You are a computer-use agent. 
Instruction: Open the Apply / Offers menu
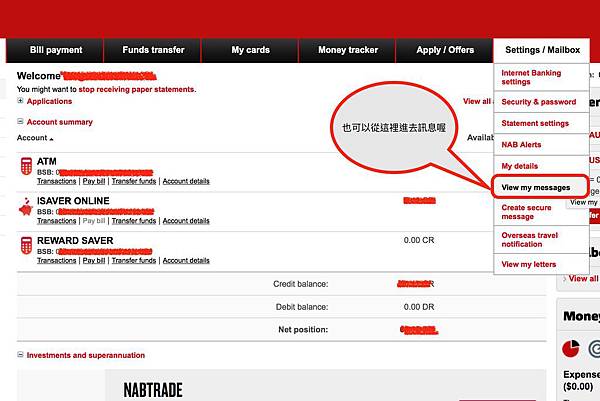pos(445,50)
